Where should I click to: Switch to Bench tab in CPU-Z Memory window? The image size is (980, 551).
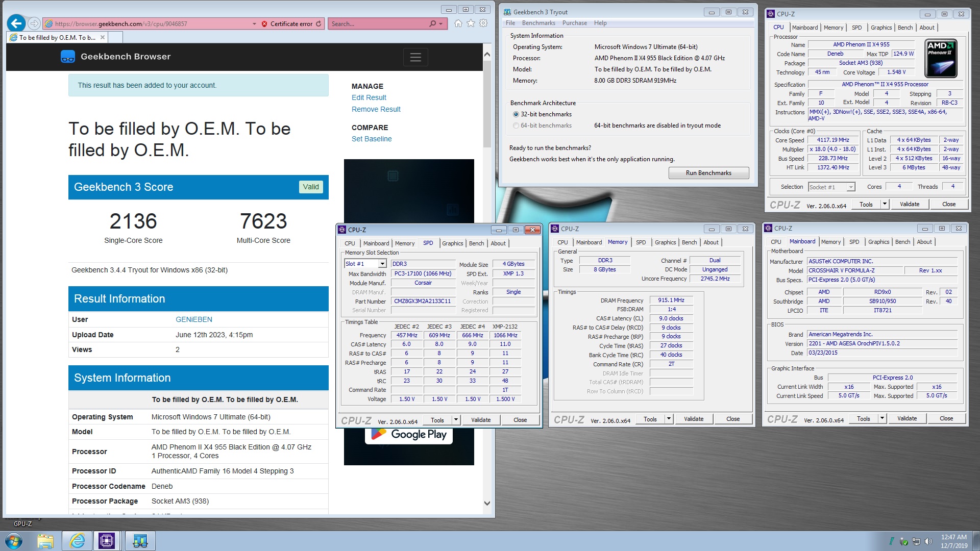tap(689, 242)
